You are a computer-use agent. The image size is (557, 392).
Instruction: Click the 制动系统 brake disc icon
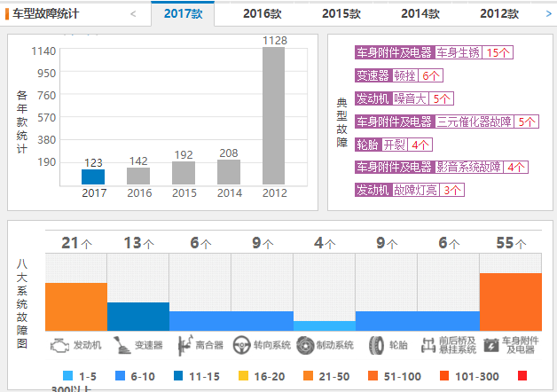point(305,345)
